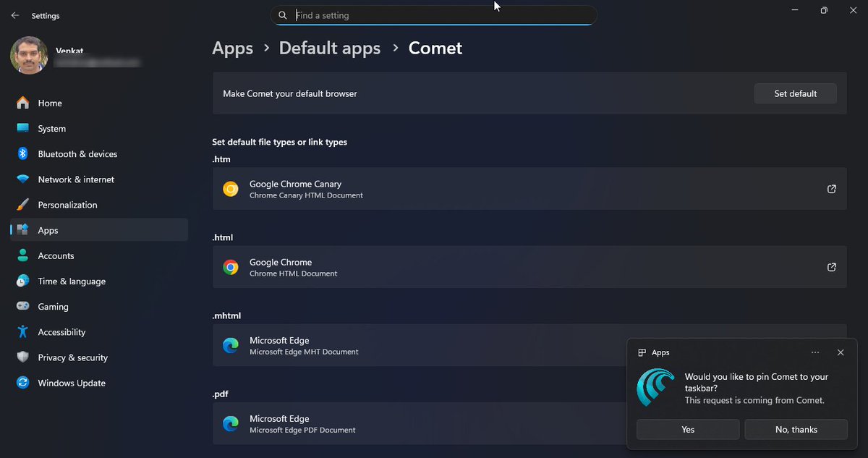Click Set default to make Comet default browser

click(x=795, y=93)
